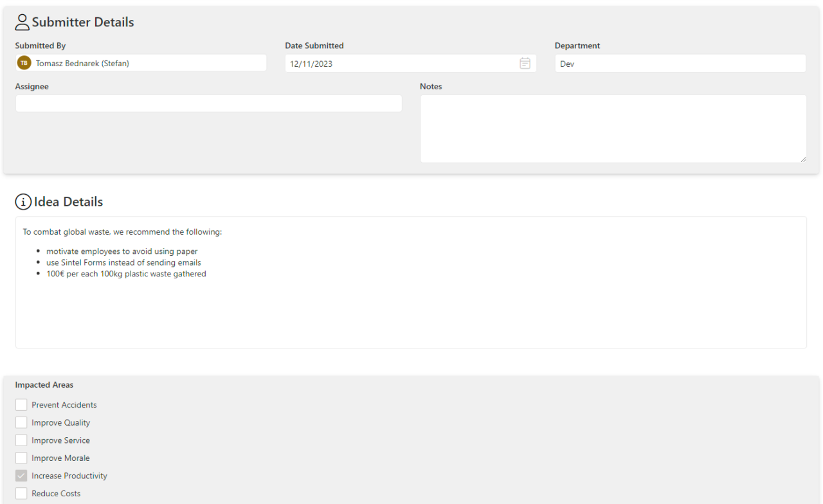Click the Impacted Areas label
823x504 pixels.
click(44, 384)
